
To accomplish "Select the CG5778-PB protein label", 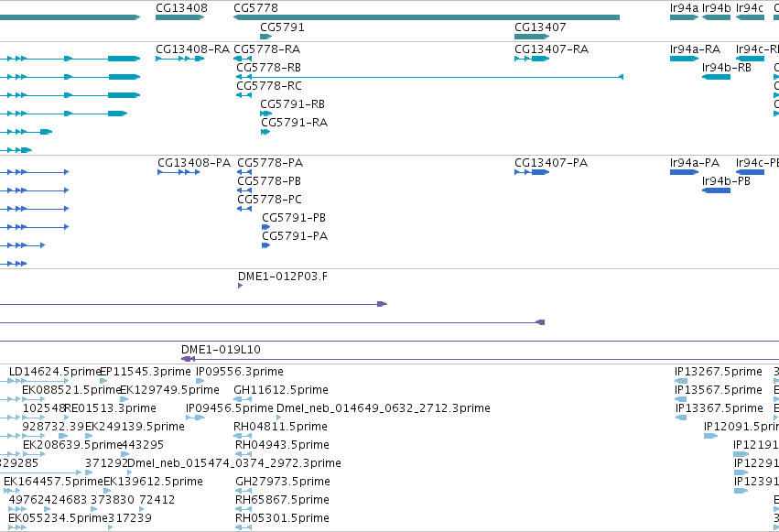I will pyautogui.click(x=269, y=181).
